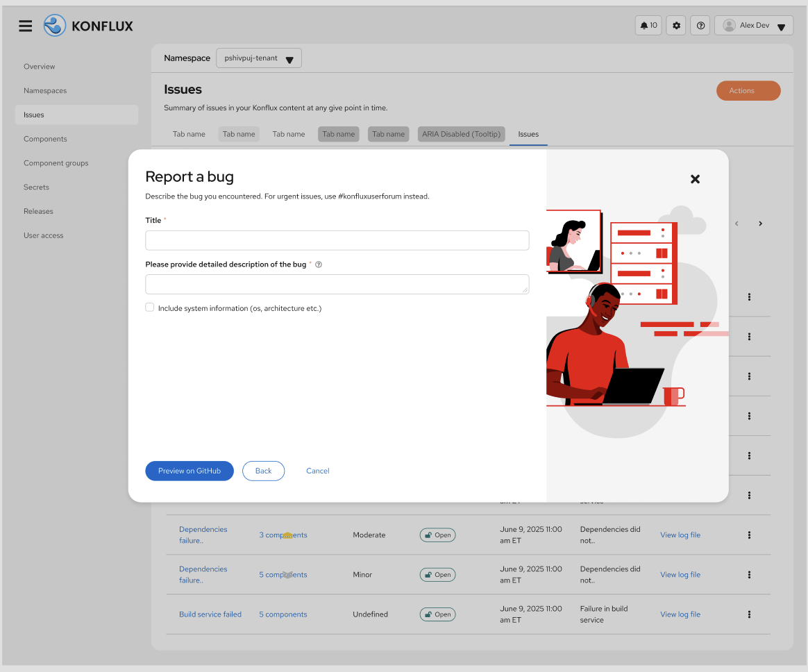808x672 pixels.
Task: Click the Back button in dialog
Action: [x=263, y=471]
